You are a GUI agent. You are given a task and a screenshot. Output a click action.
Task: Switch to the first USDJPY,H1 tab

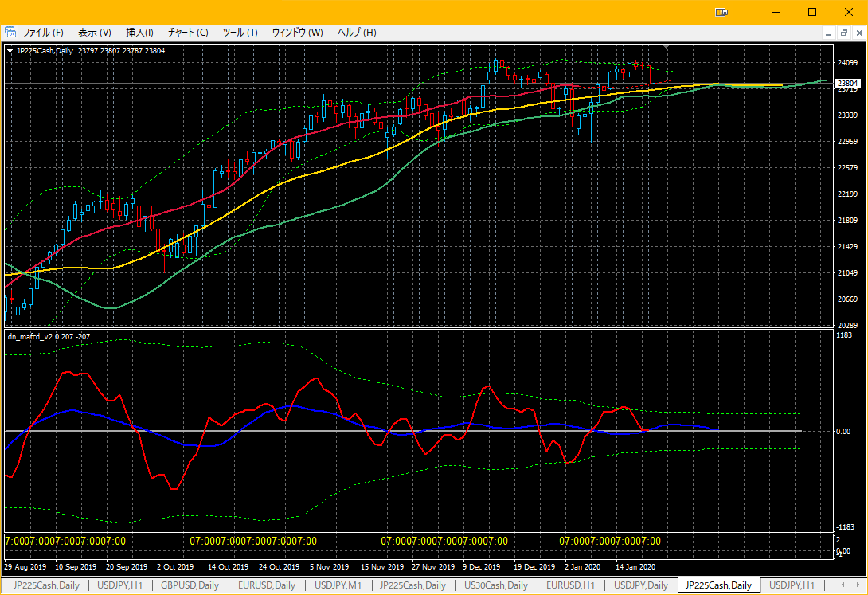[120, 585]
